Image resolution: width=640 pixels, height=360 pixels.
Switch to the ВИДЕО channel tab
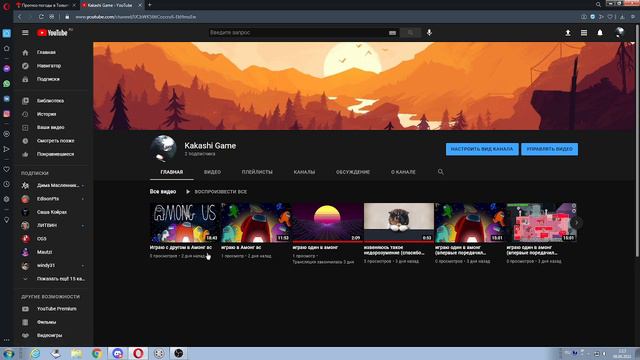pyautogui.click(x=212, y=172)
